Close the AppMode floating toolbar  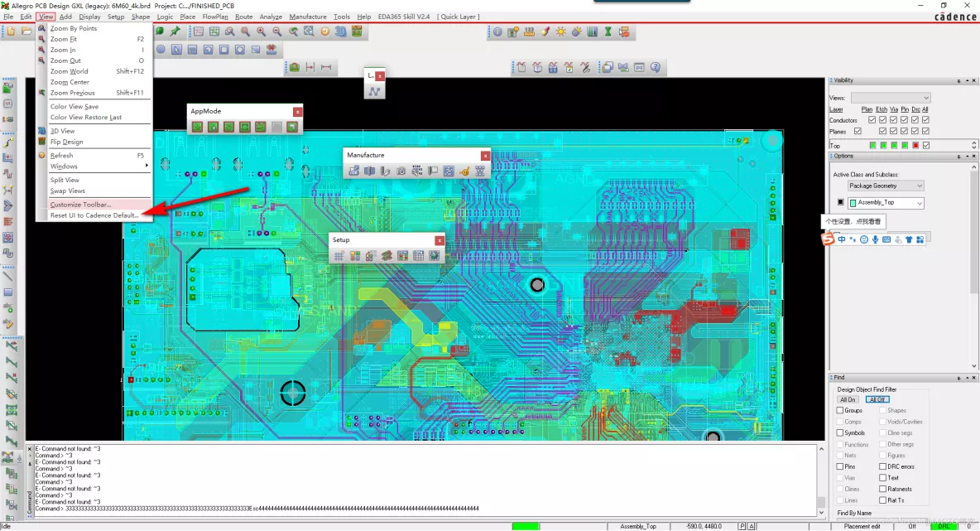click(297, 111)
